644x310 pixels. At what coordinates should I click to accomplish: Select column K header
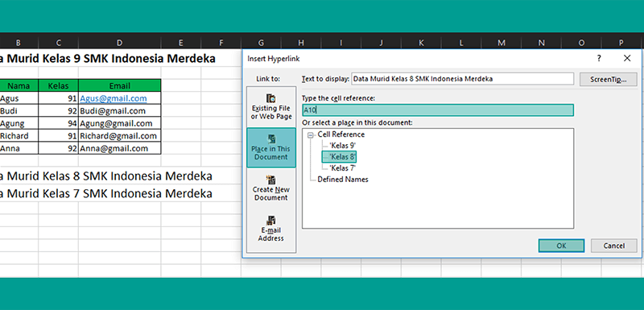tap(421, 43)
